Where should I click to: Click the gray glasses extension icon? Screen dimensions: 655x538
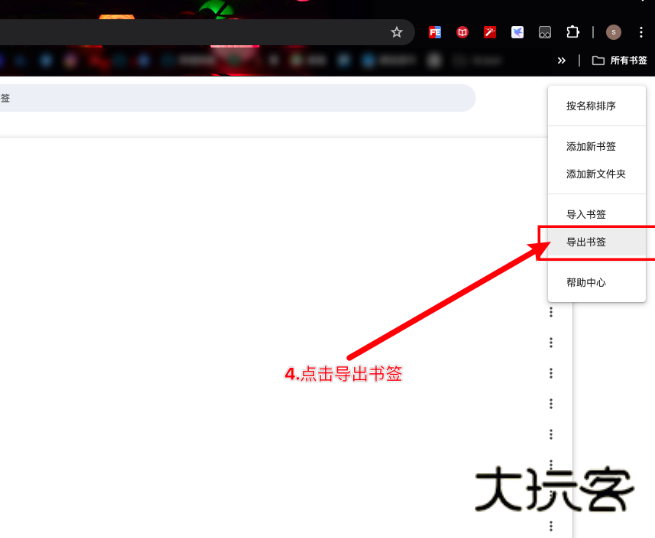tap(545, 32)
